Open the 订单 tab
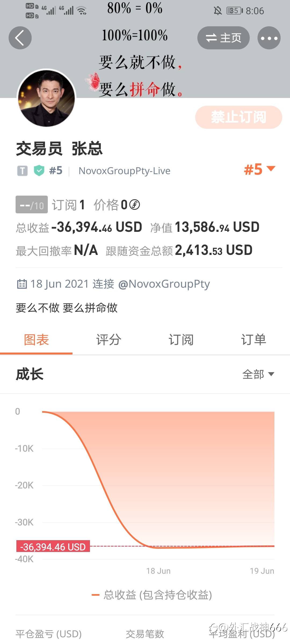Viewport: 290px width, 644px height. (254, 340)
